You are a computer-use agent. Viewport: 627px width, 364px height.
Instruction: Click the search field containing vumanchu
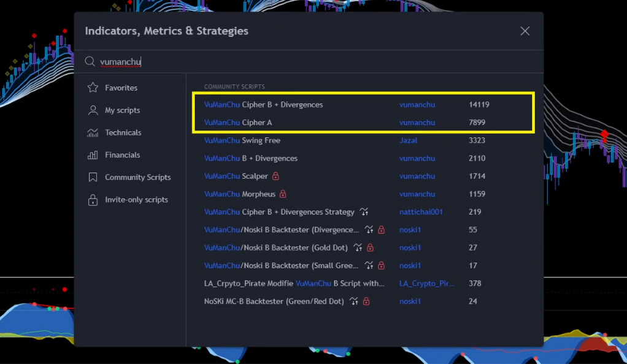pos(309,61)
